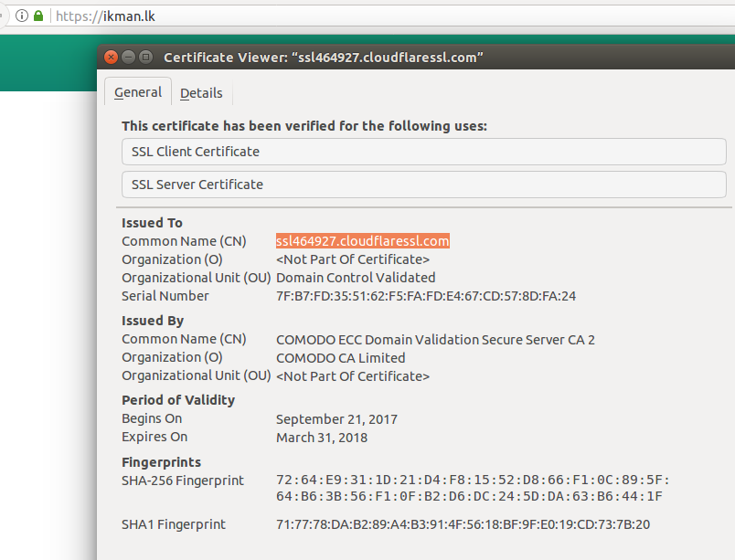Click the Period of Validity heading
Screen dimensions: 735x560
pos(178,400)
